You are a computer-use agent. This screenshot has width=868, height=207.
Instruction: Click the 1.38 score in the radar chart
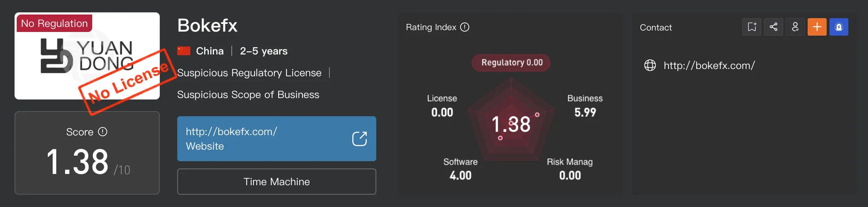click(511, 124)
